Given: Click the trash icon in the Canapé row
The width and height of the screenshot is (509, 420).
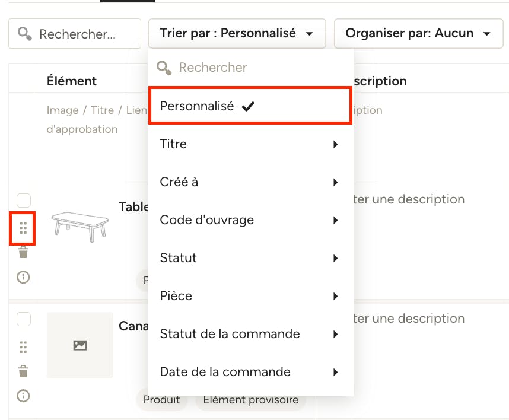Looking at the screenshot, I should click(x=23, y=371).
